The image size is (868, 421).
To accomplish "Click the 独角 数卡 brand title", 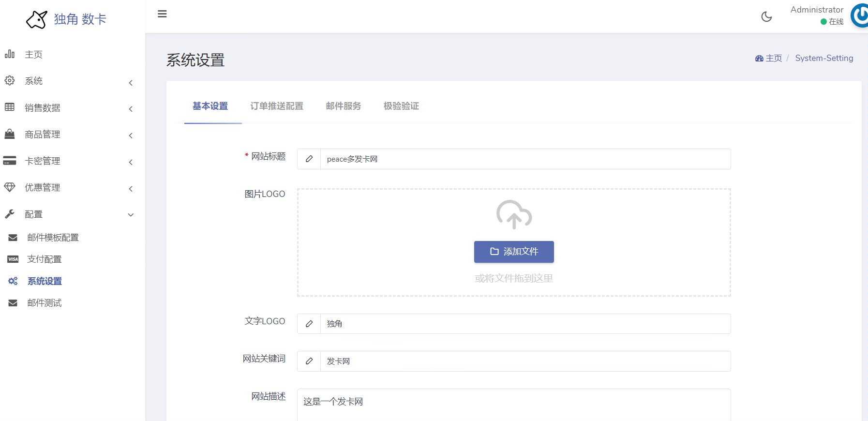I will tap(80, 19).
